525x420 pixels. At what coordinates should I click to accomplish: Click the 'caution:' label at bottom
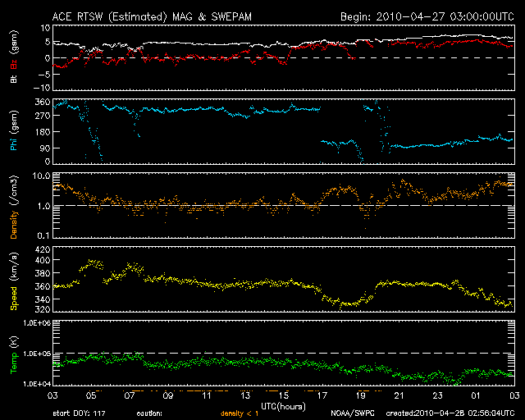(x=149, y=413)
